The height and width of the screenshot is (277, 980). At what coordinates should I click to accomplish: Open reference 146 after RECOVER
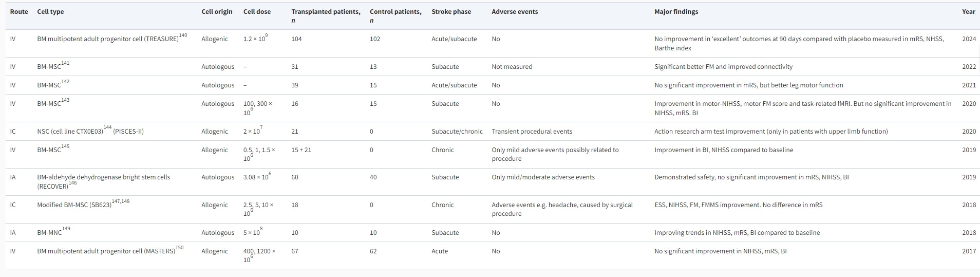tap(72, 183)
